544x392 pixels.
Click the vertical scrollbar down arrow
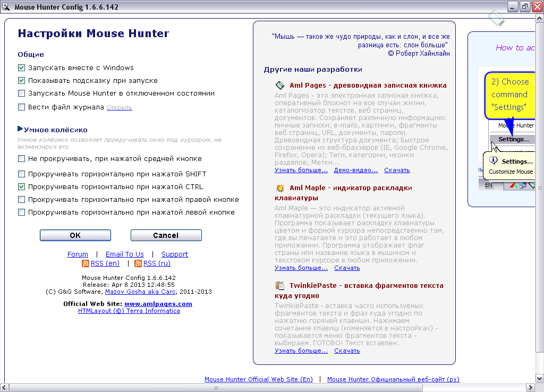(540, 379)
